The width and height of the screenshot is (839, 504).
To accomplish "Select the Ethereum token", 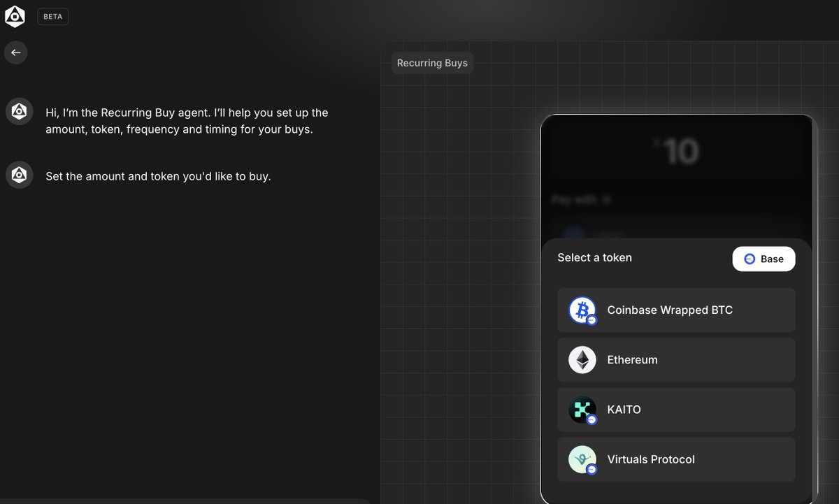I will pos(676,360).
